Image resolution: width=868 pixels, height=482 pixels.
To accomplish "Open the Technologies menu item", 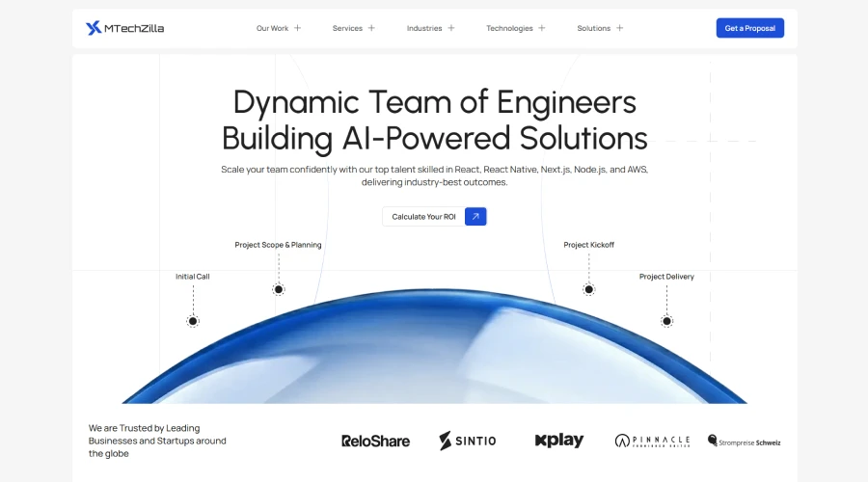I will point(509,28).
